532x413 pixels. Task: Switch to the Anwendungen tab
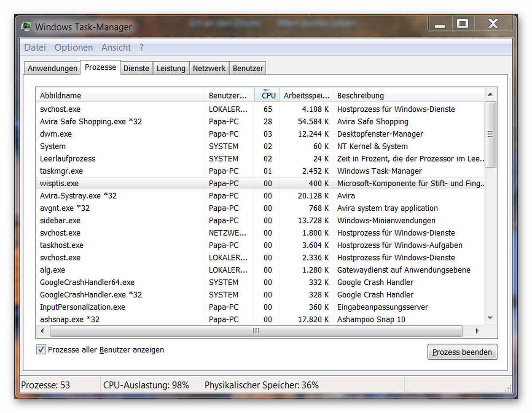[x=52, y=68]
